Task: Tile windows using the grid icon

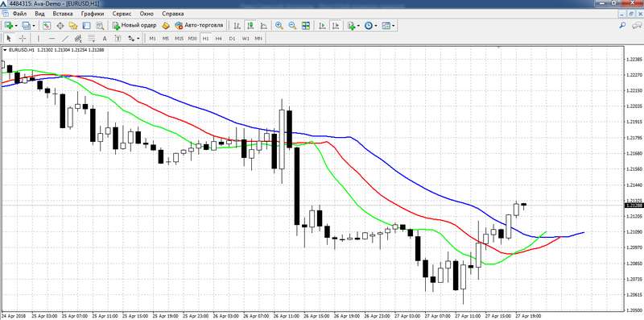Action: 306,26
